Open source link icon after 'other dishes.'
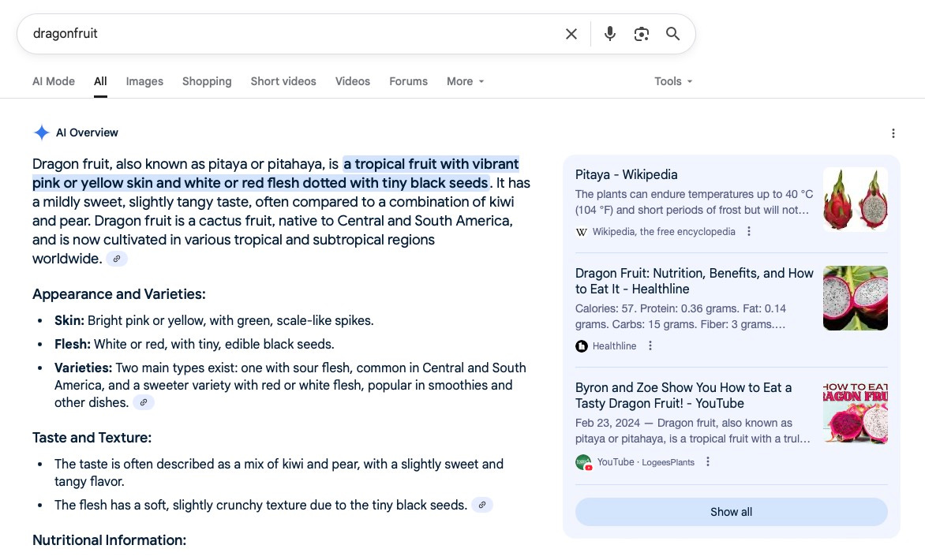Image resolution: width=925 pixels, height=560 pixels. pos(144,402)
